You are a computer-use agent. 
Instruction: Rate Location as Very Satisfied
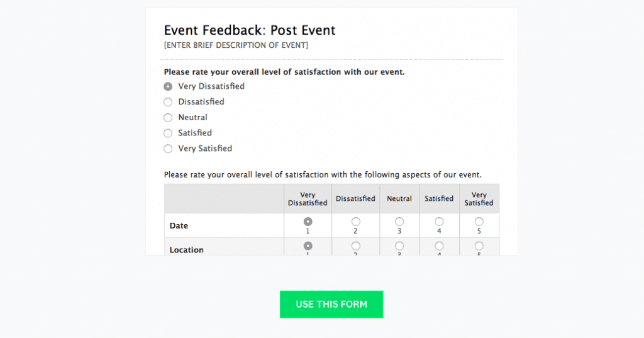coord(479,246)
